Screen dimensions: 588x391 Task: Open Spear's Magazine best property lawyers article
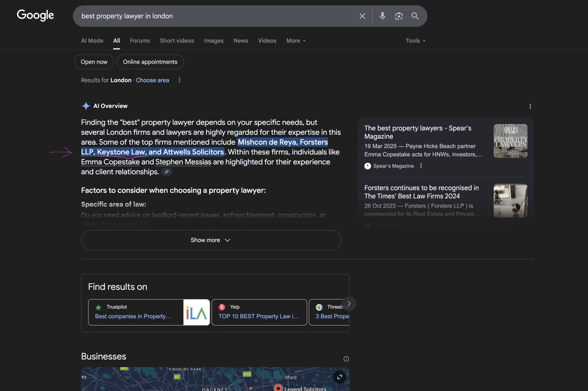coord(418,132)
